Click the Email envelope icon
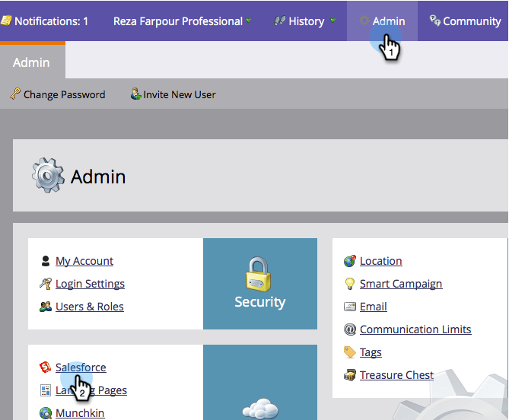 [x=350, y=307]
